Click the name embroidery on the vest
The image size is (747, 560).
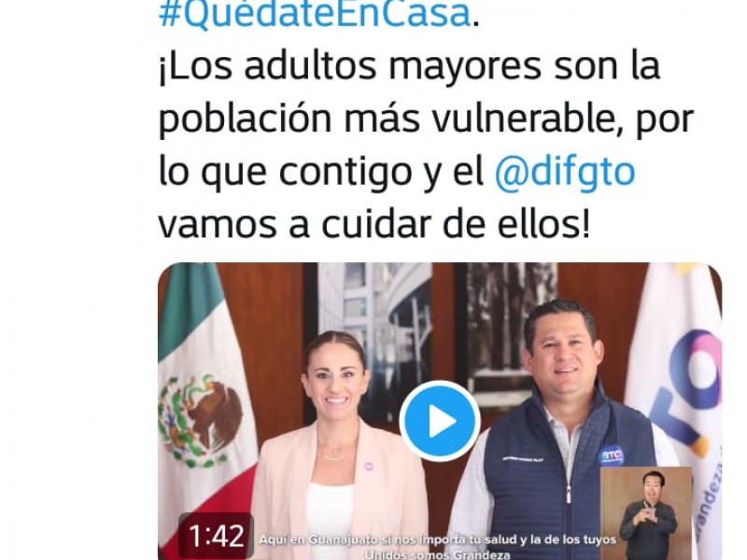pyautogui.click(x=523, y=459)
